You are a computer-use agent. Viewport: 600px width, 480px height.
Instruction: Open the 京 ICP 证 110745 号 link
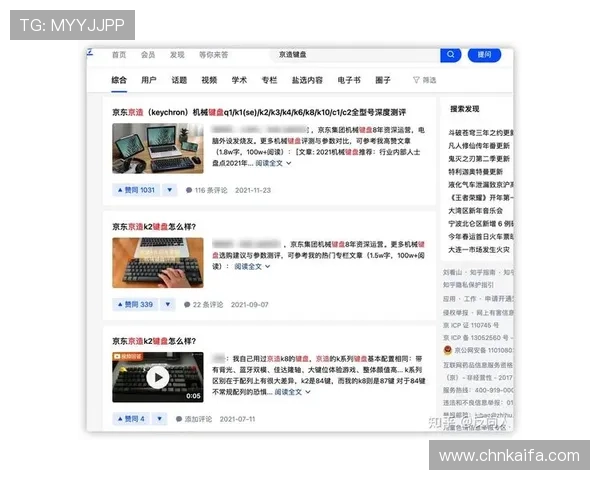pyautogui.click(x=471, y=325)
